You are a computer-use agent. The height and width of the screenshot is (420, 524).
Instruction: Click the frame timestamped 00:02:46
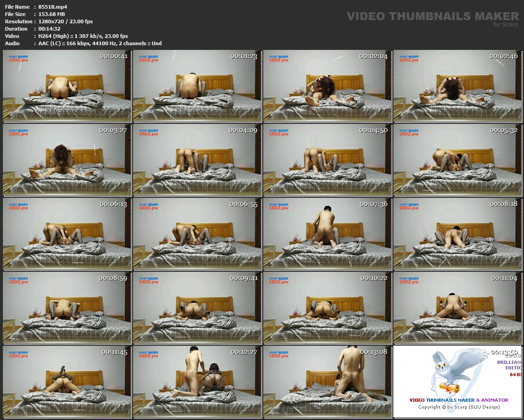(x=457, y=86)
